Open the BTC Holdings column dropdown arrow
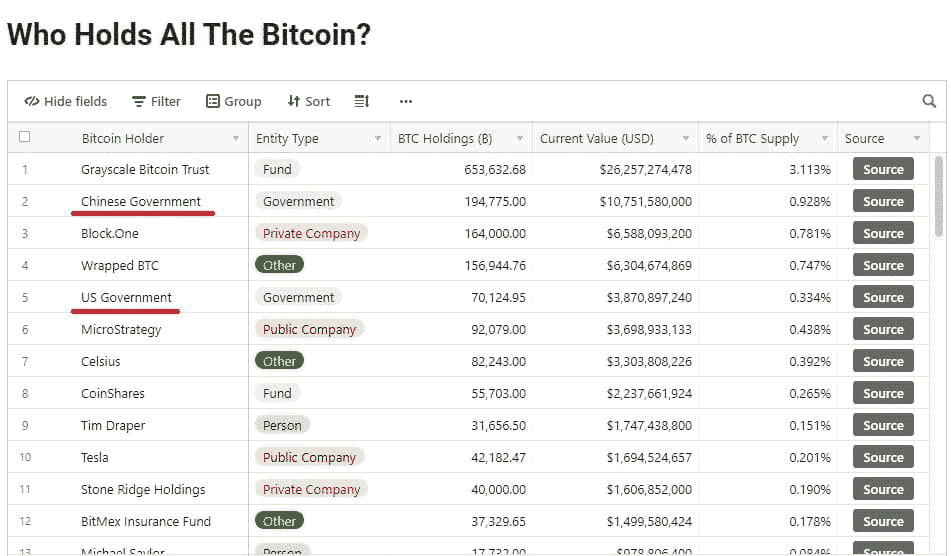This screenshot has width=951, height=556. coord(520,138)
